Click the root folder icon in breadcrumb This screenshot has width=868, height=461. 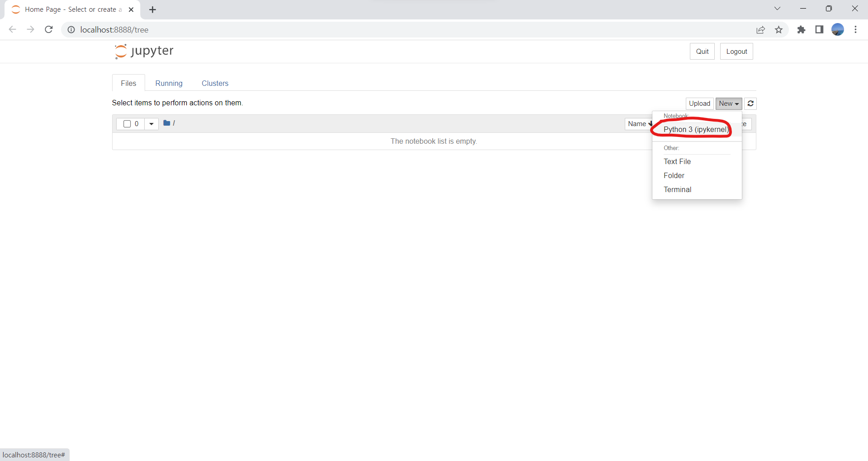[x=167, y=123]
